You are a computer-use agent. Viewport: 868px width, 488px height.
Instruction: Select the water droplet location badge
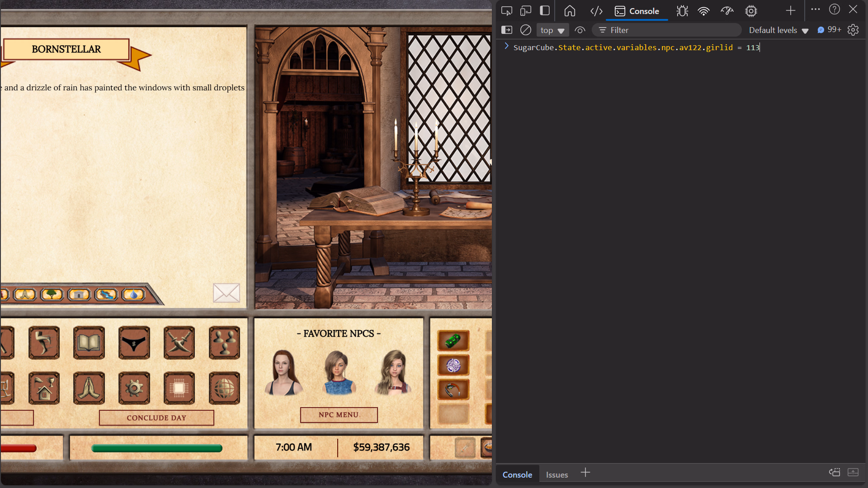click(x=133, y=295)
